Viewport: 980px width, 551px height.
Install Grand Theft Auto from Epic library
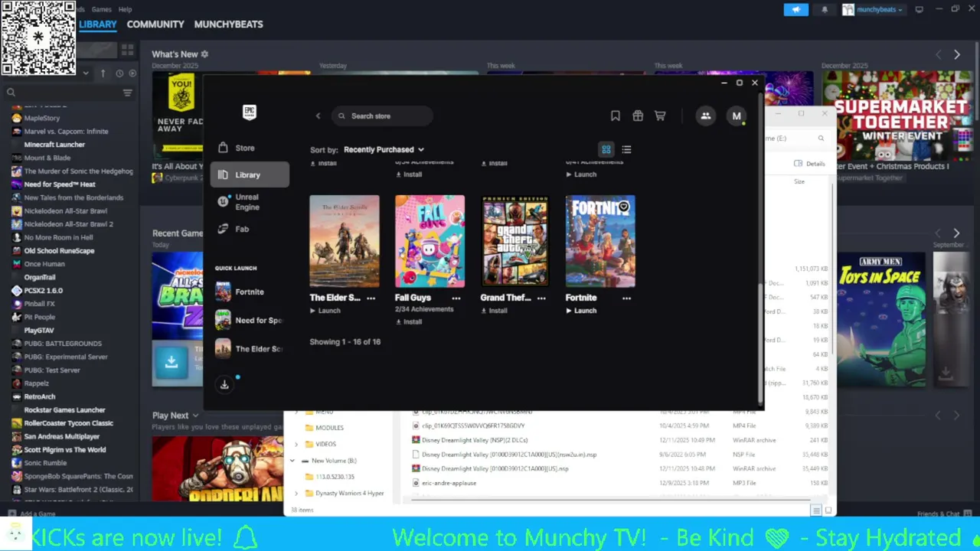(494, 311)
